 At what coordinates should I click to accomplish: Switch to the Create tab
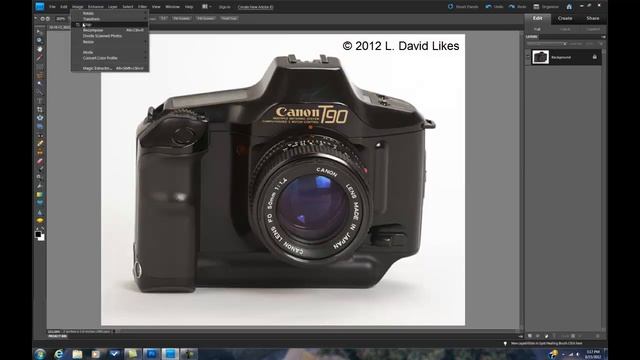point(565,18)
